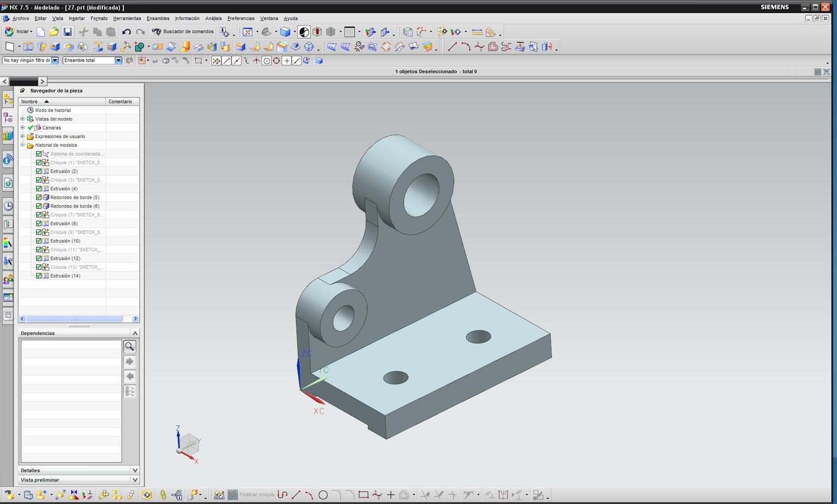Open the History clock sidebar tab icon
Image resolution: width=837 pixels, height=504 pixels.
coord(8,205)
